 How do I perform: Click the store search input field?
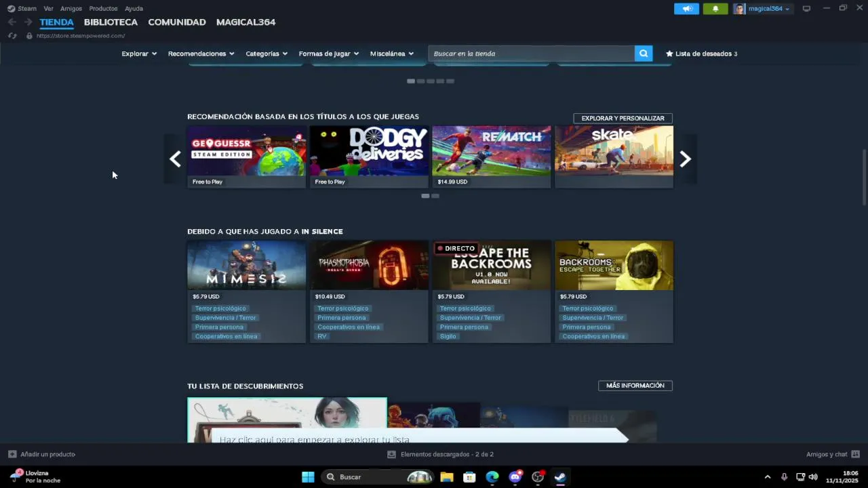531,54
